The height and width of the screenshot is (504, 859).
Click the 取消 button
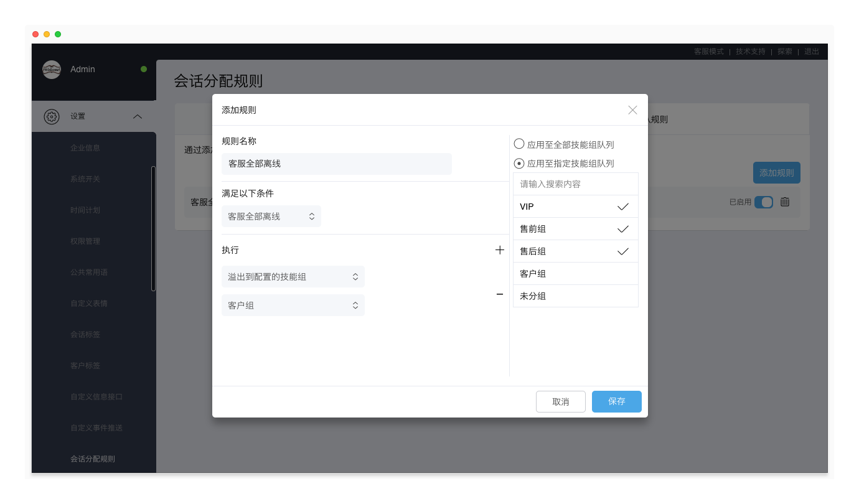click(x=560, y=402)
